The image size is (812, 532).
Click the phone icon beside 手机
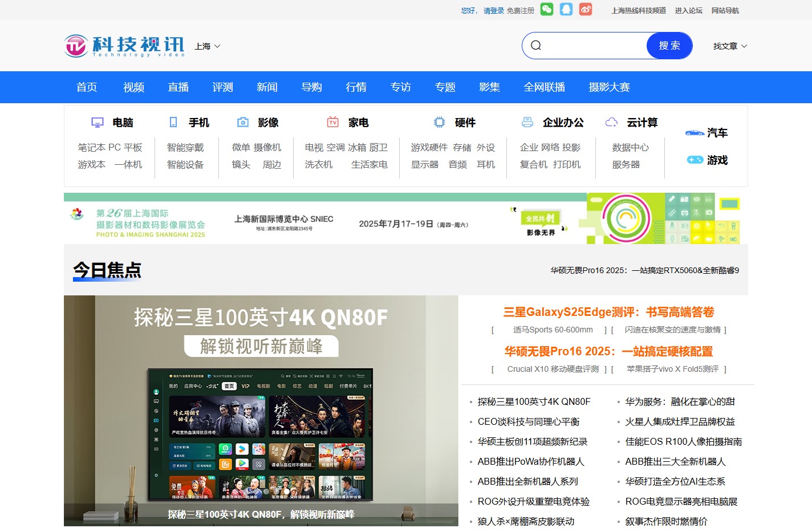click(x=173, y=122)
